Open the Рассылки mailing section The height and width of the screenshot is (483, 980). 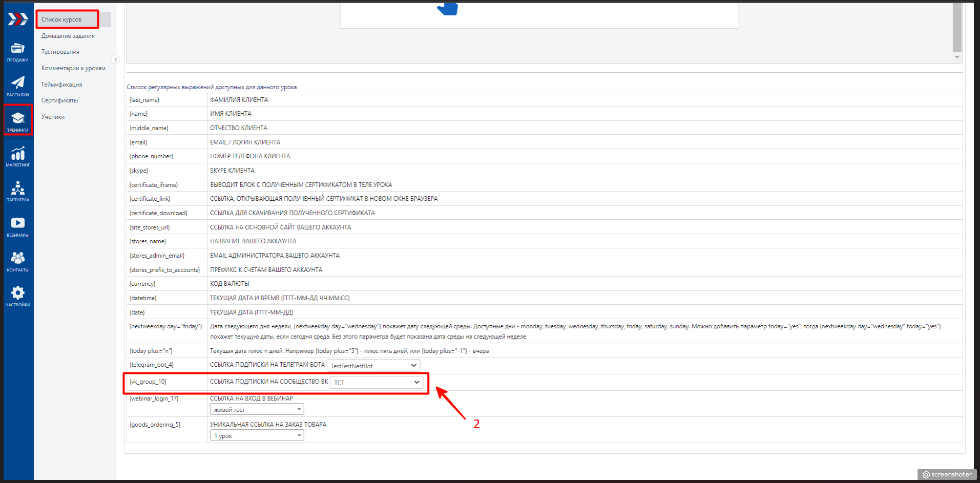18,87
